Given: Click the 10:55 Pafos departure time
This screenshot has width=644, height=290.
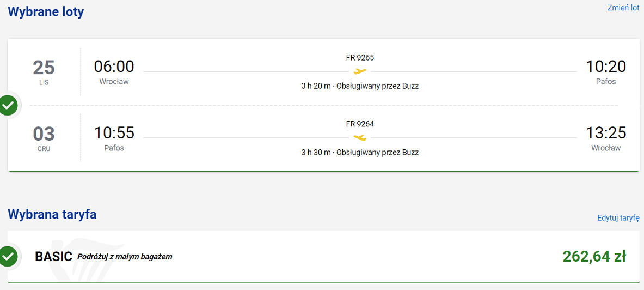Looking at the screenshot, I should tap(114, 138).
